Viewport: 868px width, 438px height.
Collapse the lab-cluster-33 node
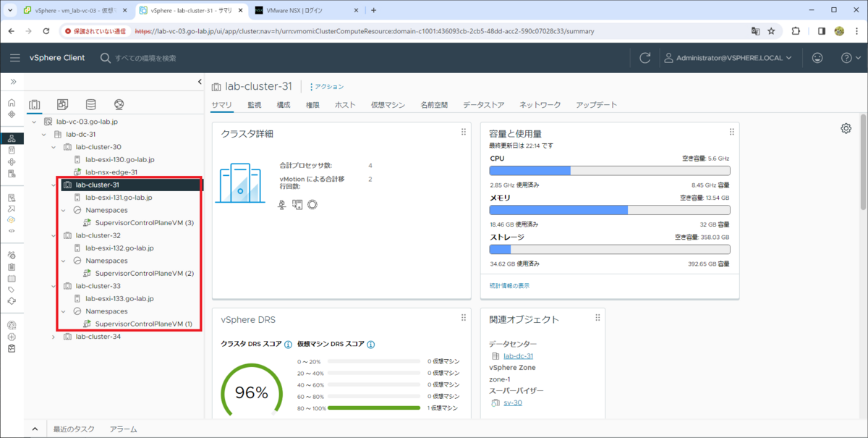(x=54, y=286)
